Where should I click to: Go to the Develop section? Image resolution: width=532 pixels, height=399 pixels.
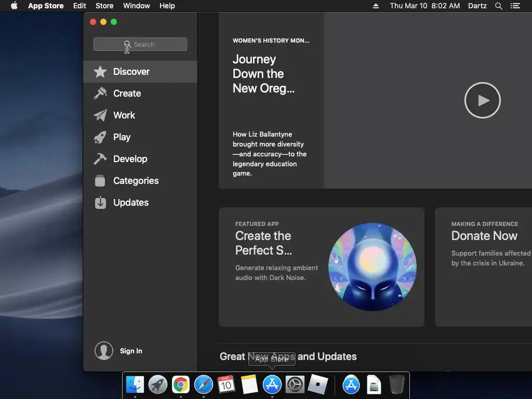click(140, 159)
